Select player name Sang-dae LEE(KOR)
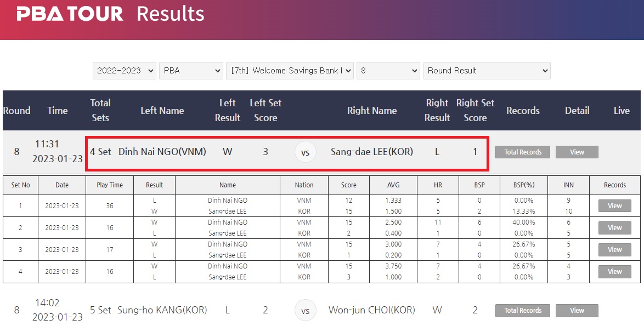This screenshot has width=644, height=326. [x=372, y=152]
